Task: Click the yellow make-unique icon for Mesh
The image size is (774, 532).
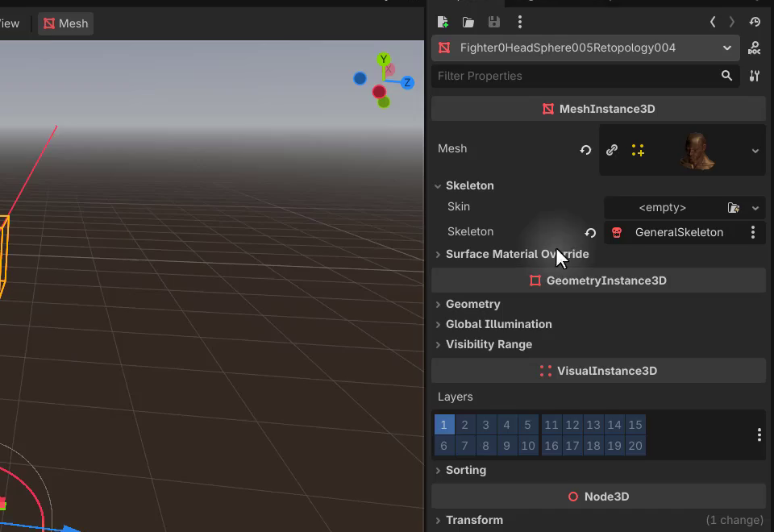Action: (638, 150)
